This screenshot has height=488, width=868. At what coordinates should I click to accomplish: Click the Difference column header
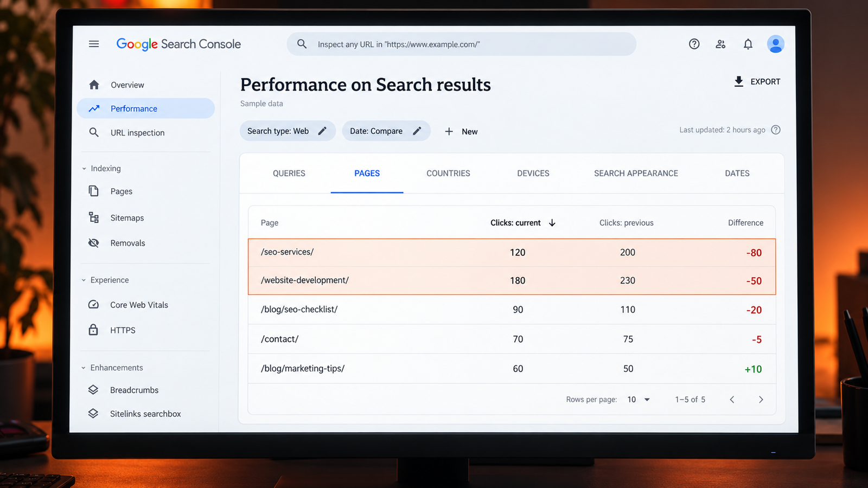pos(745,223)
